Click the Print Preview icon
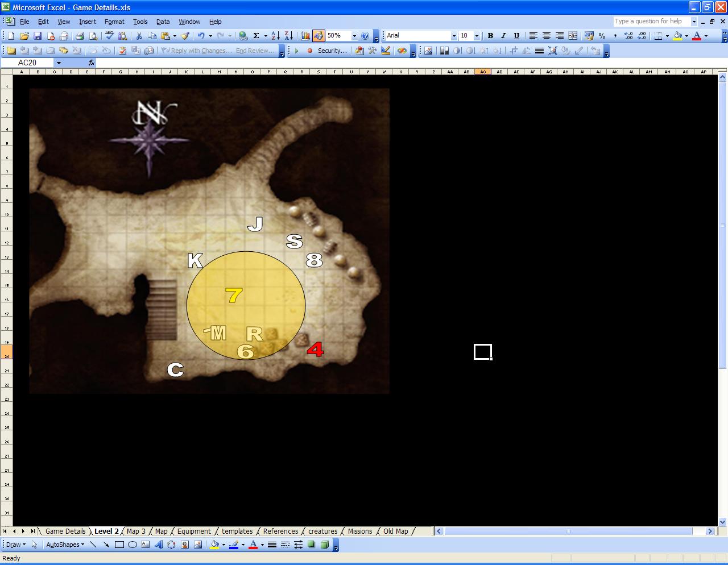This screenshot has height=565, width=728. 93,36
